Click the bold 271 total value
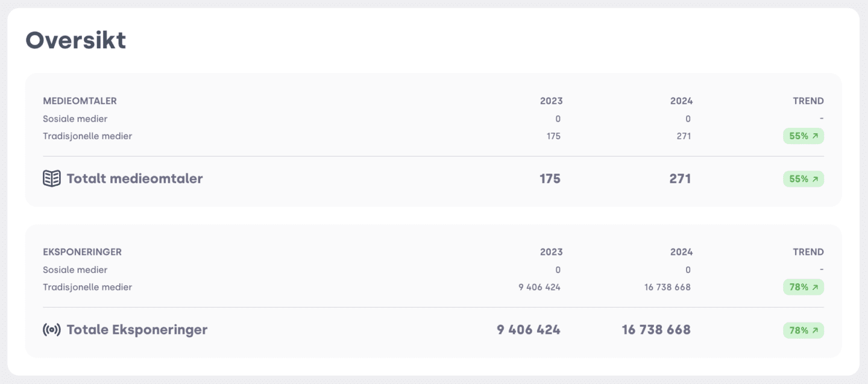The width and height of the screenshot is (868, 384). [680, 178]
